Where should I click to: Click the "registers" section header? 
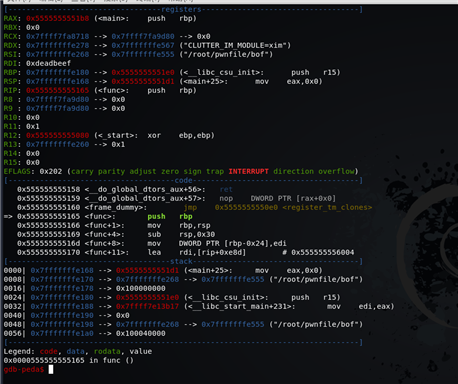coord(181,9)
